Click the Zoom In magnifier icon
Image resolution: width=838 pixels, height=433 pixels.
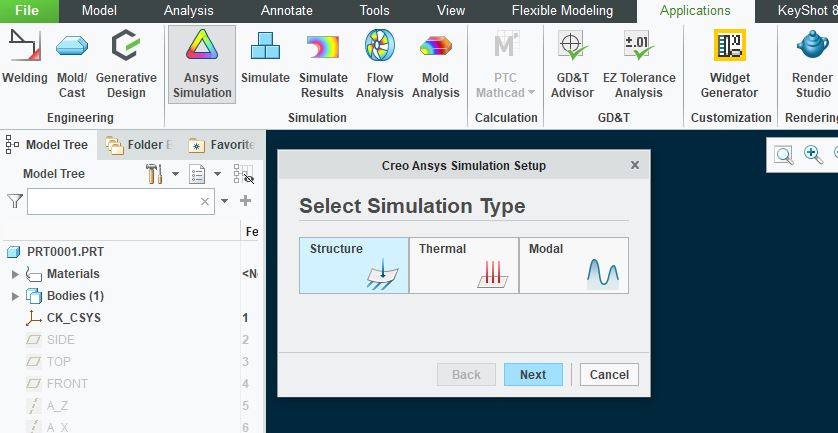pos(813,155)
